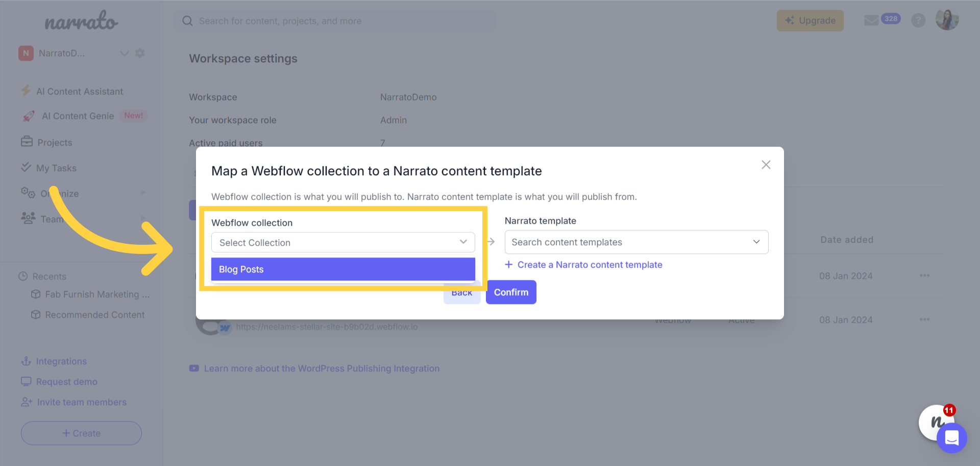Click the Projects briefcase icon
Viewport: 980px width, 466px height.
click(27, 142)
